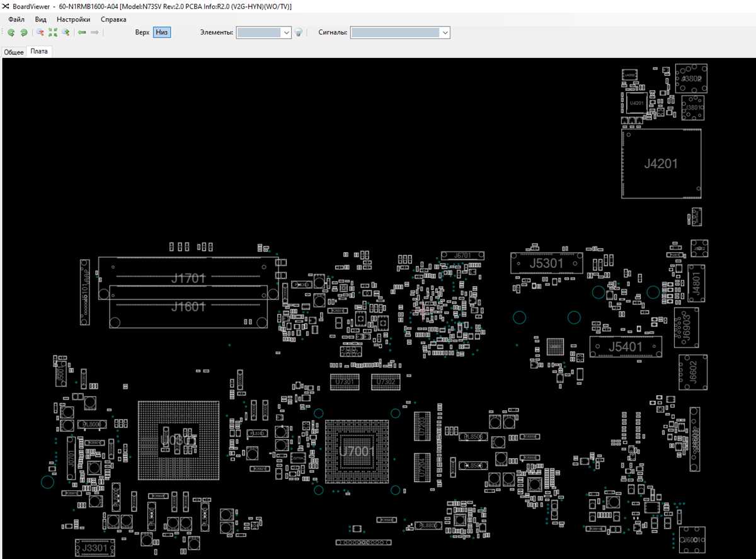756x559 pixels.
Task: Select connector J6602
Action: pyautogui.click(x=693, y=372)
